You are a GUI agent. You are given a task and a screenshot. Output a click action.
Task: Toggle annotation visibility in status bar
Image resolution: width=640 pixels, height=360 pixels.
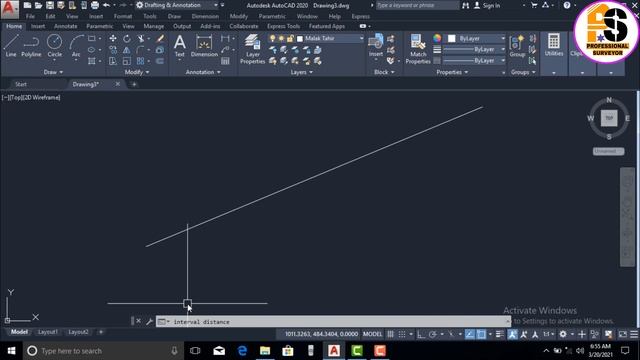(512, 334)
